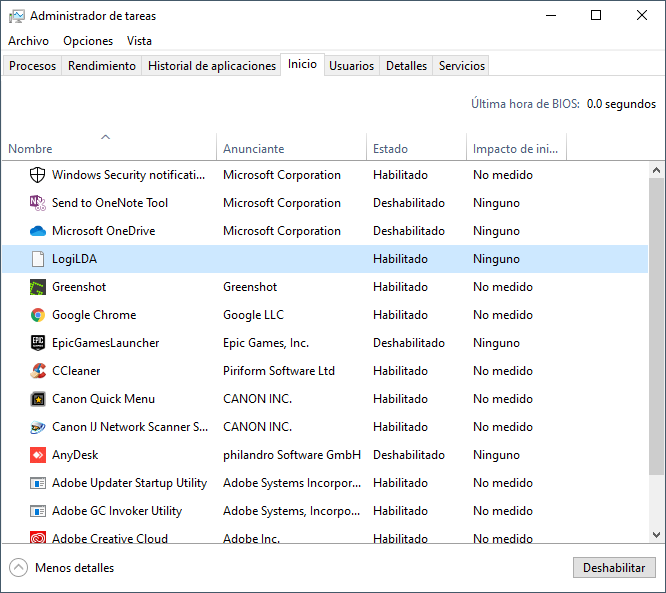Click the Adobe GC Invoker Utility icon
The width and height of the screenshot is (666, 593).
(x=37, y=511)
